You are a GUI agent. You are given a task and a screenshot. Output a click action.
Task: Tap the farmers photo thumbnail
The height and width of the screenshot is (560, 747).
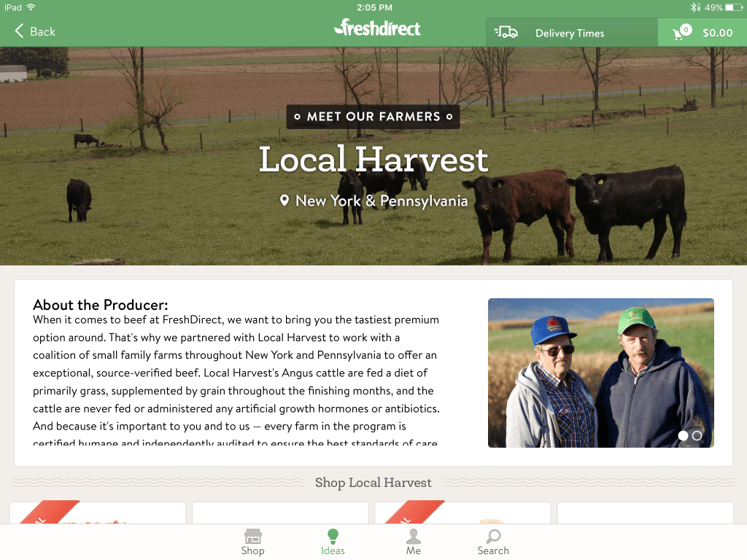(x=601, y=373)
